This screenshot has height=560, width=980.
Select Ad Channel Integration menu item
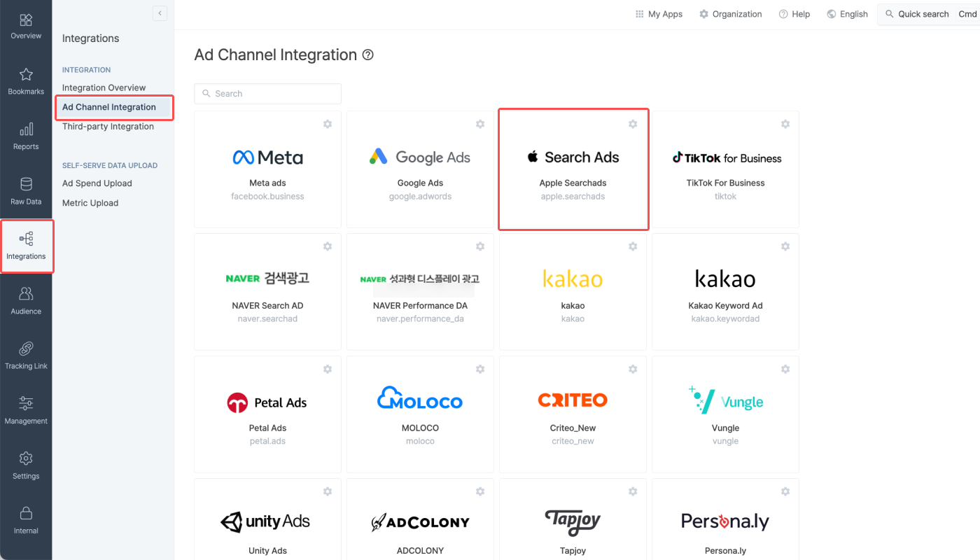point(114,107)
